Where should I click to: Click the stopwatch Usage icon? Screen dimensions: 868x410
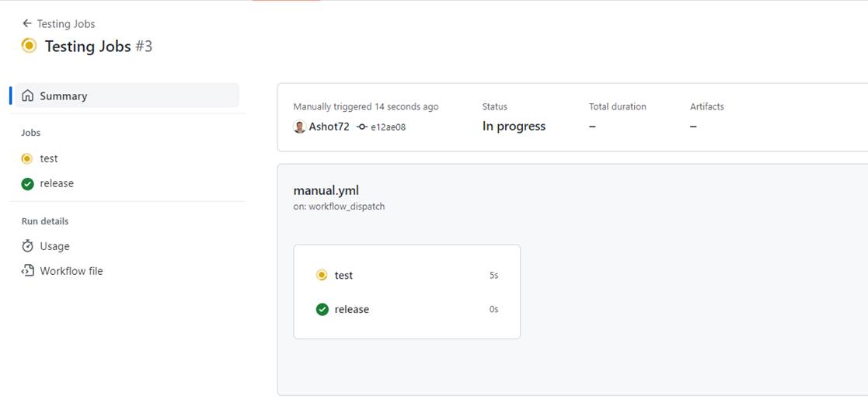click(27, 246)
